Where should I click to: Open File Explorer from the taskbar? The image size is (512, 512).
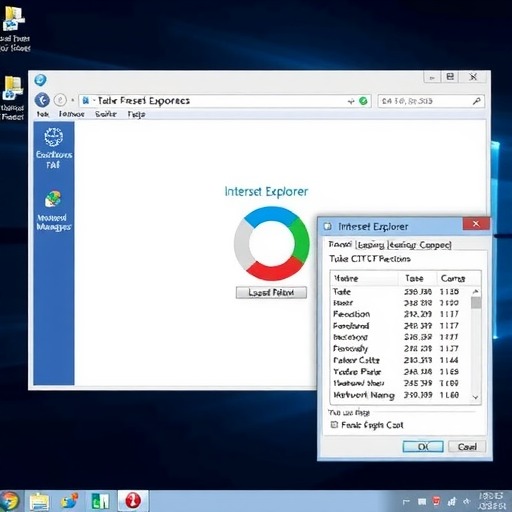(39, 501)
